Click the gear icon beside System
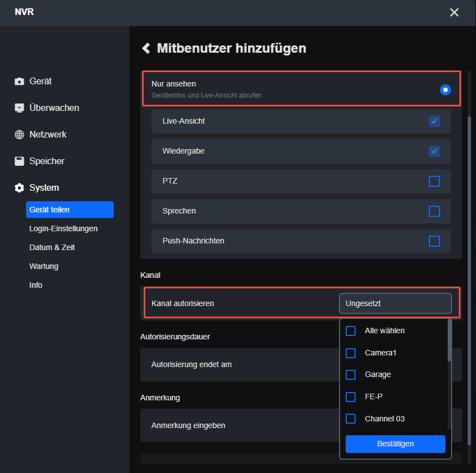476x473 pixels. click(x=19, y=188)
